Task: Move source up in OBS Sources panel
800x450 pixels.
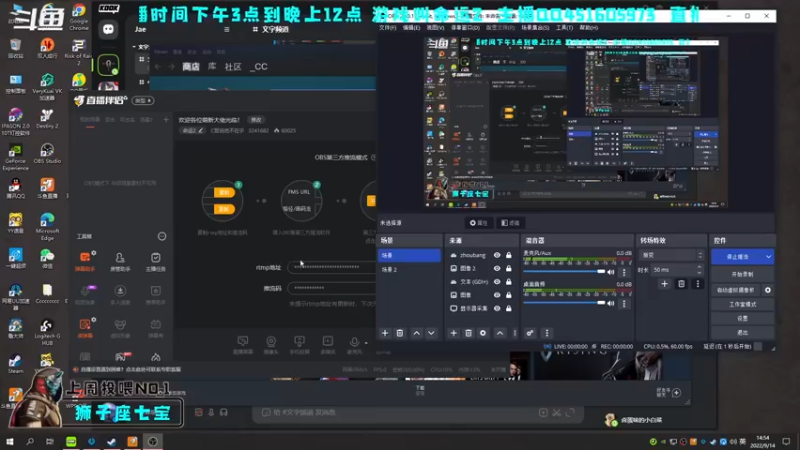Action: [500, 333]
